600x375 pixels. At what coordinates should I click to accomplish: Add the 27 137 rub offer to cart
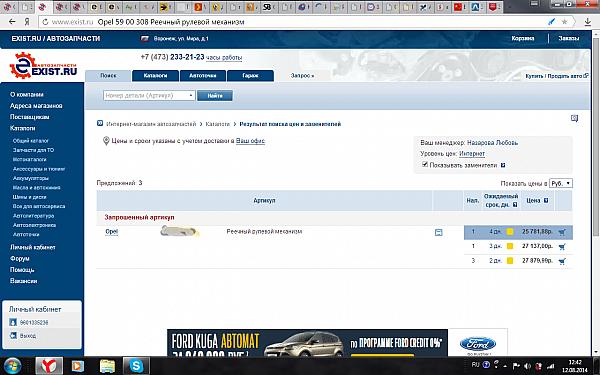pos(562,247)
